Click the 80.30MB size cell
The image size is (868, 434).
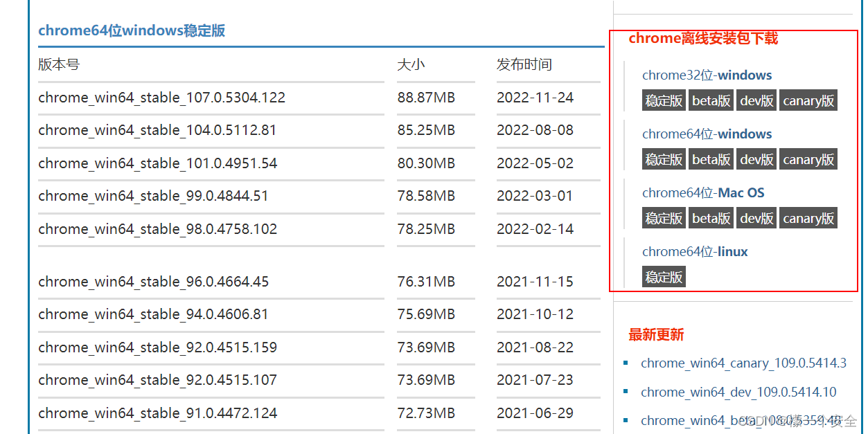pyautogui.click(x=426, y=163)
